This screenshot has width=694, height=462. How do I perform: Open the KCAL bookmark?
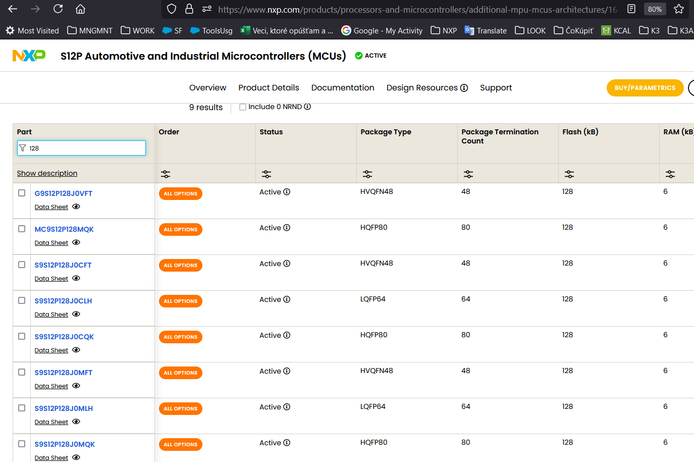[616, 31]
